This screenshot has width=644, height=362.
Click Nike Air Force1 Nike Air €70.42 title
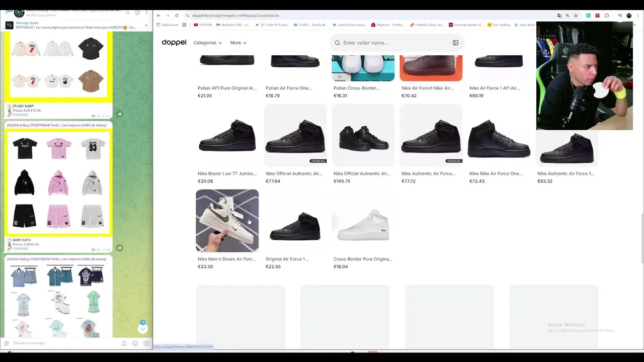(x=428, y=88)
